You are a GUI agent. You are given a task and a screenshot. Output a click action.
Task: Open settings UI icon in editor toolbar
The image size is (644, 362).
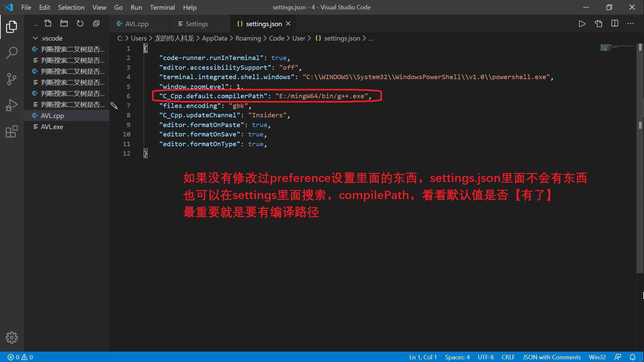click(598, 24)
